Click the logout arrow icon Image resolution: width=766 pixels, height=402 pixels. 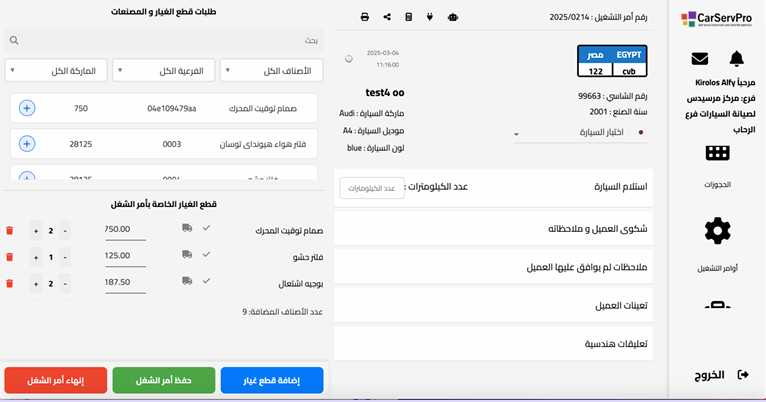point(743,375)
